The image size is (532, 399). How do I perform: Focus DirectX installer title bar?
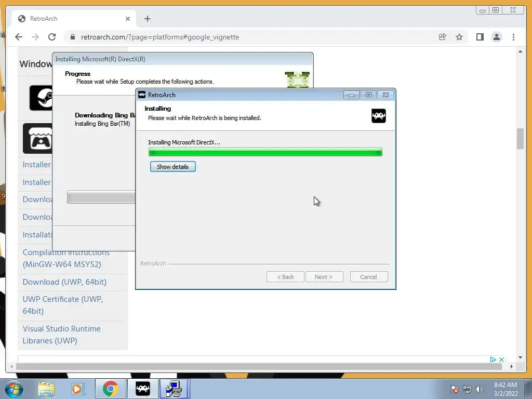click(182, 59)
